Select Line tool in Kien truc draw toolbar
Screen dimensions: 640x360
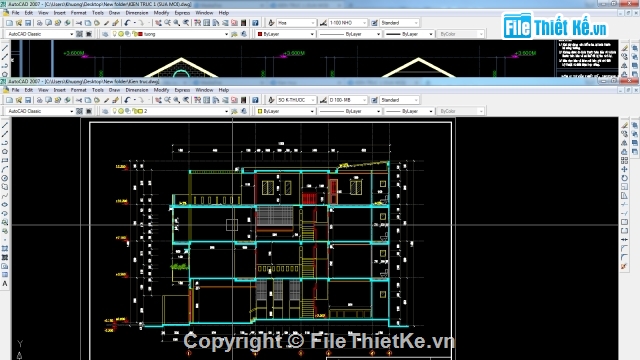point(5,125)
